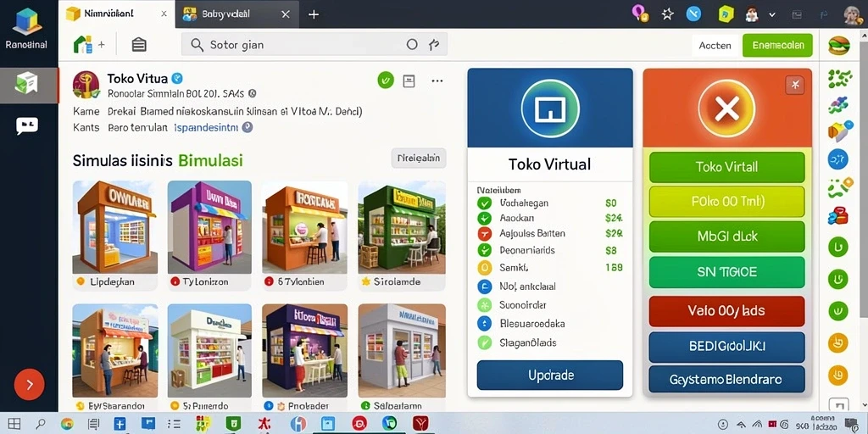Toggle the Aajoules Banten red check item
This screenshot has width=868, height=434.
point(484,234)
